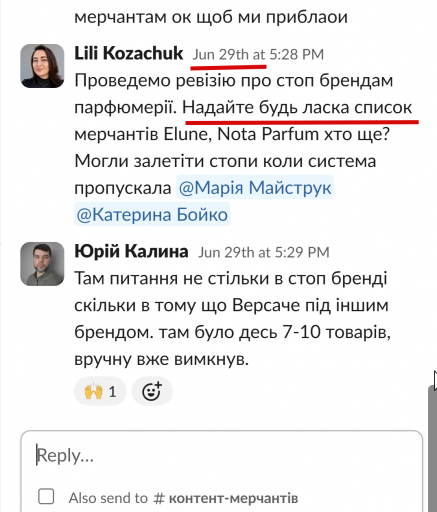Image resolution: width=437 pixels, height=512 pixels.
Task: Click the Jun 29th at 5:29 PM timestamp
Action: 264,252
